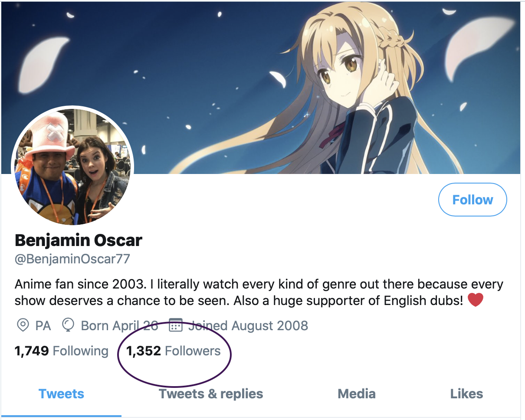
Task: Click the Joined August 2008 text
Action: (x=248, y=326)
